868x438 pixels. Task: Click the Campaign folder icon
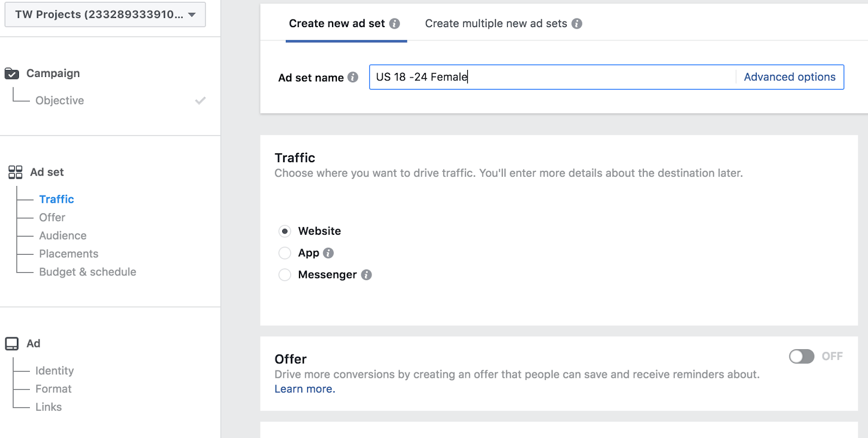tap(12, 73)
